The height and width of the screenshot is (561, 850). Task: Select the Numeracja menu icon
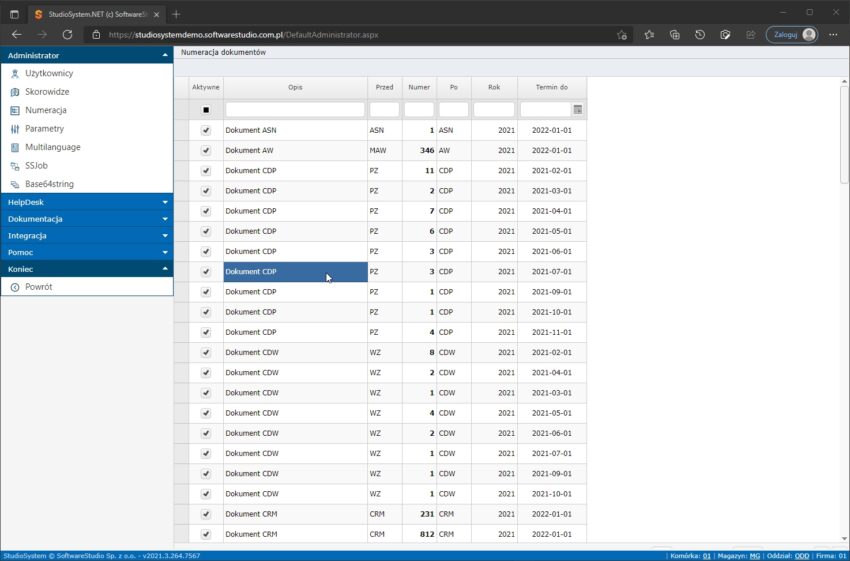point(15,110)
